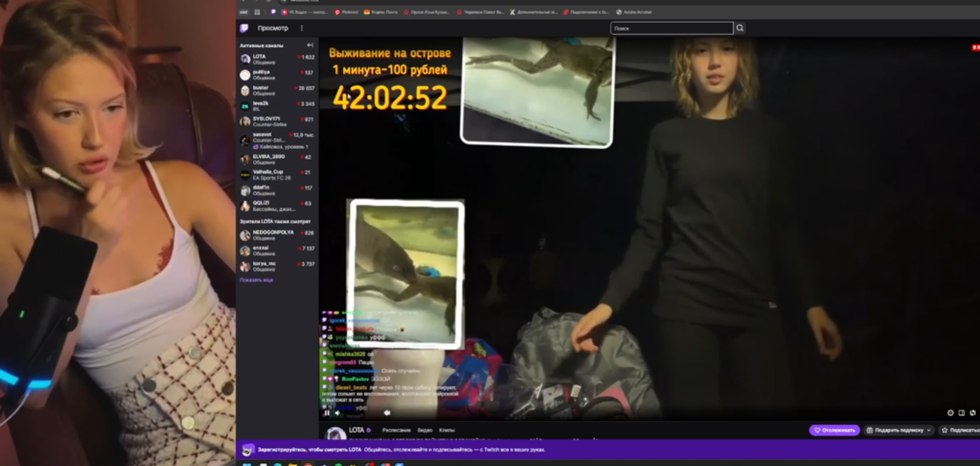Screen dimensions: 980x466
Task: Open the Дополнительные bookmark
Action: pos(534,12)
